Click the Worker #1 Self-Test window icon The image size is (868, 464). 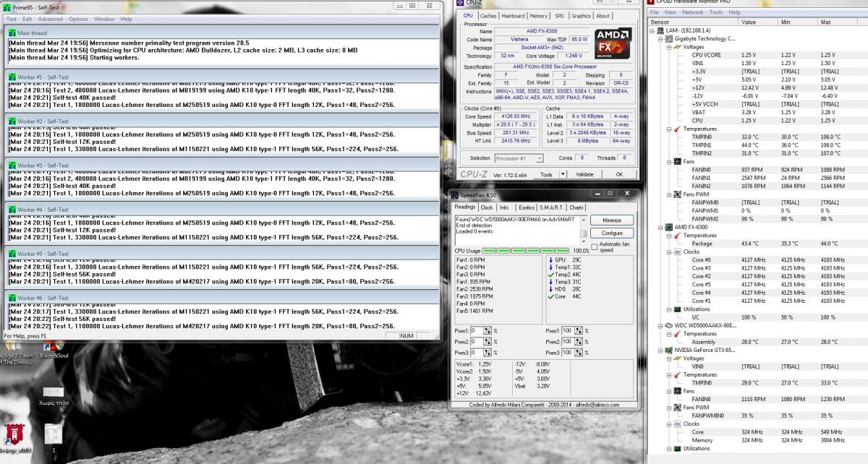(12, 77)
